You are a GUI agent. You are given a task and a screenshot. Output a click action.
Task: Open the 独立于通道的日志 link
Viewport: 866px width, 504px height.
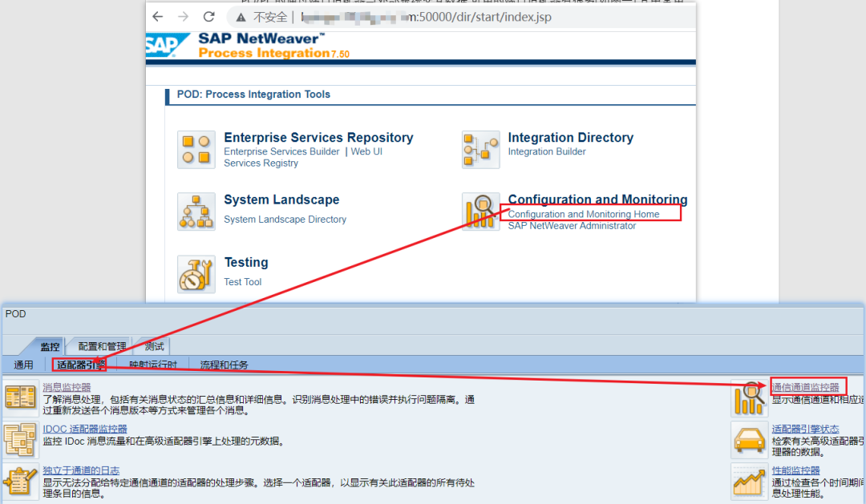81,470
